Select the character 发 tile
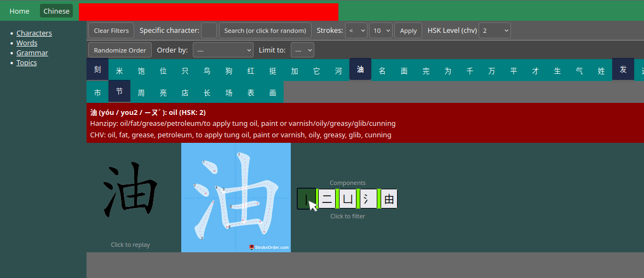644x278 pixels. (x=623, y=69)
